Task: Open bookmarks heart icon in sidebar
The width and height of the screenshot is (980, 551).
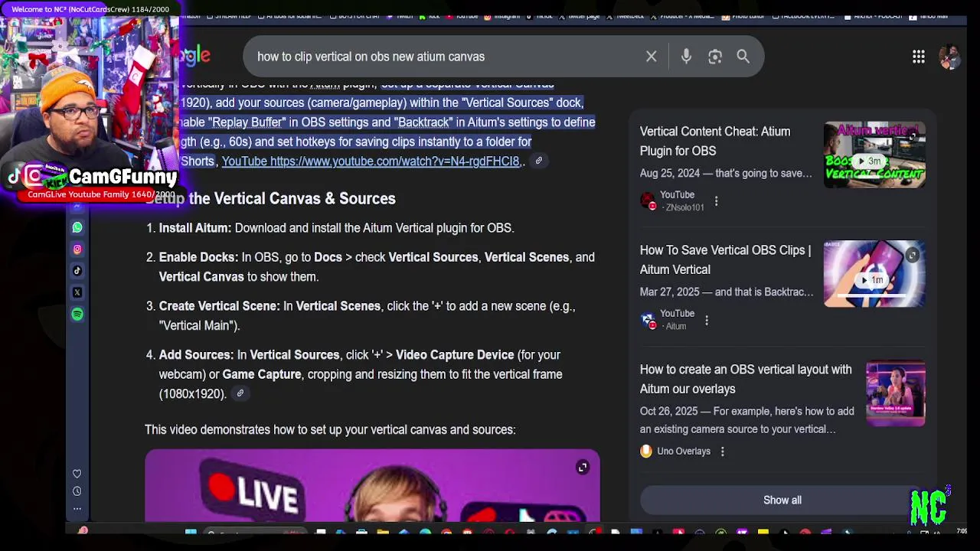Action: [x=77, y=474]
